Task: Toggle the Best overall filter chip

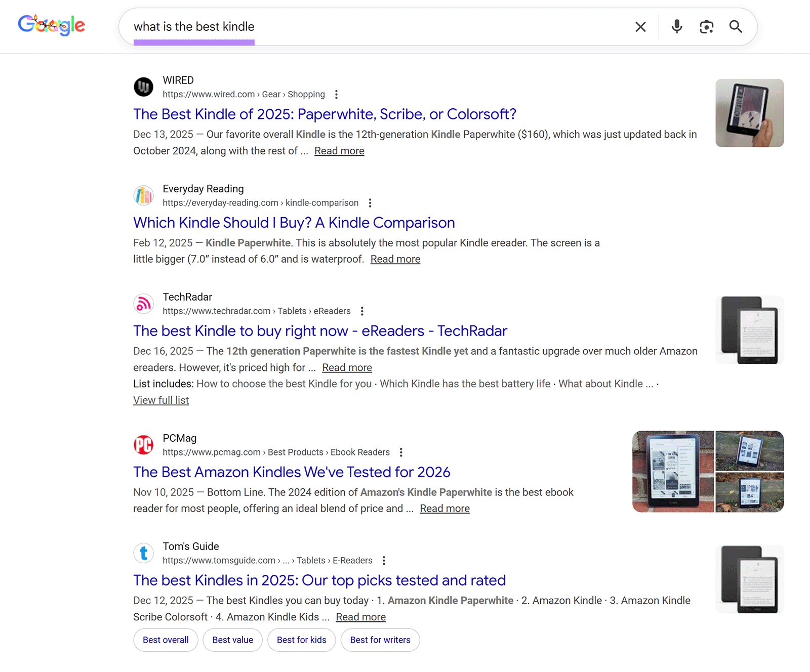Action: point(166,640)
